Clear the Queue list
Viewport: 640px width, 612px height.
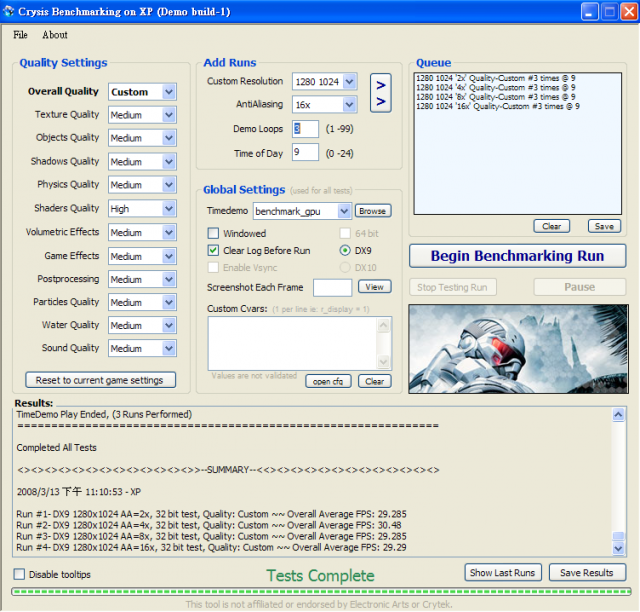click(x=551, y=226)
